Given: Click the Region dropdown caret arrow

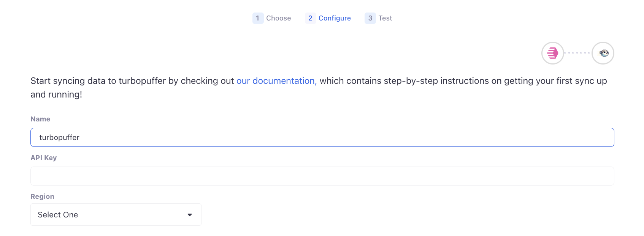Looking at the screenshot, I should pos(190,215).
